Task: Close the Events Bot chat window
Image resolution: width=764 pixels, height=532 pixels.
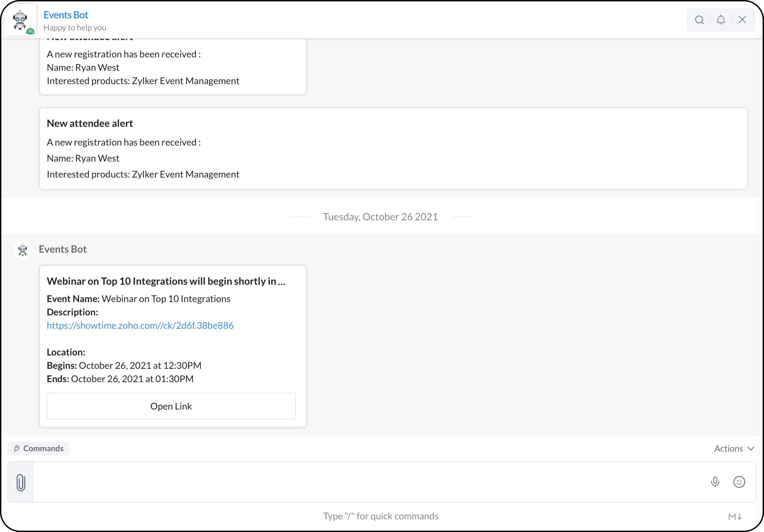Action: 742,20
